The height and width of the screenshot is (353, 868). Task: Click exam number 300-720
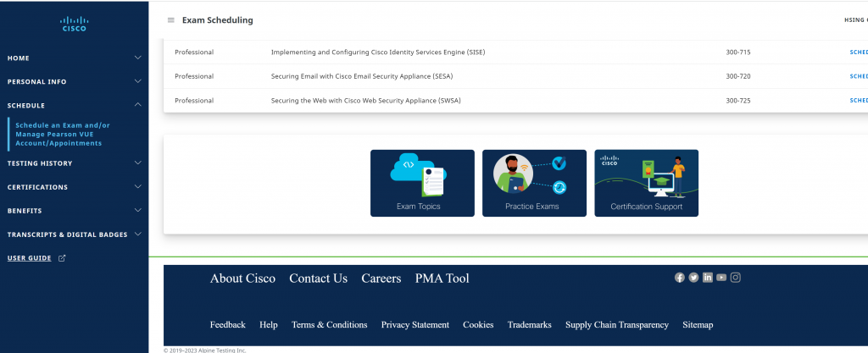[738, 76]
